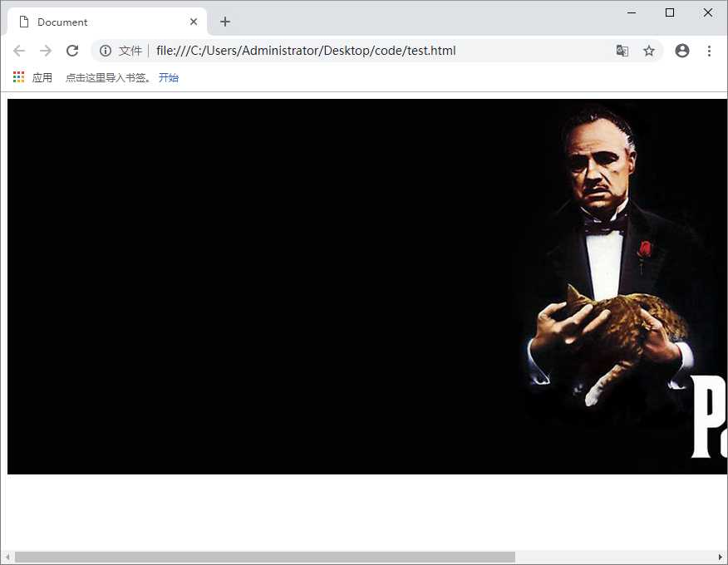
Task: Click the Godfather poster image
Action: [x=367, y=287]
